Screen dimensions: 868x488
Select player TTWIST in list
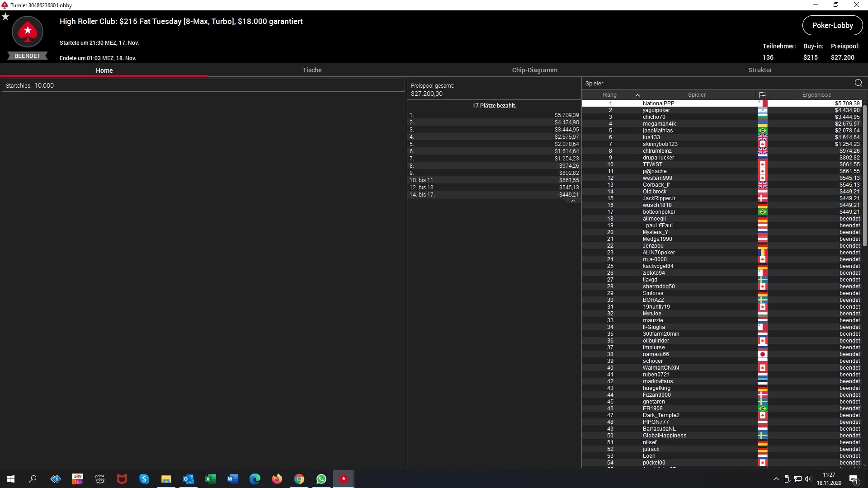pyautogui.click(x=722, y=164)
